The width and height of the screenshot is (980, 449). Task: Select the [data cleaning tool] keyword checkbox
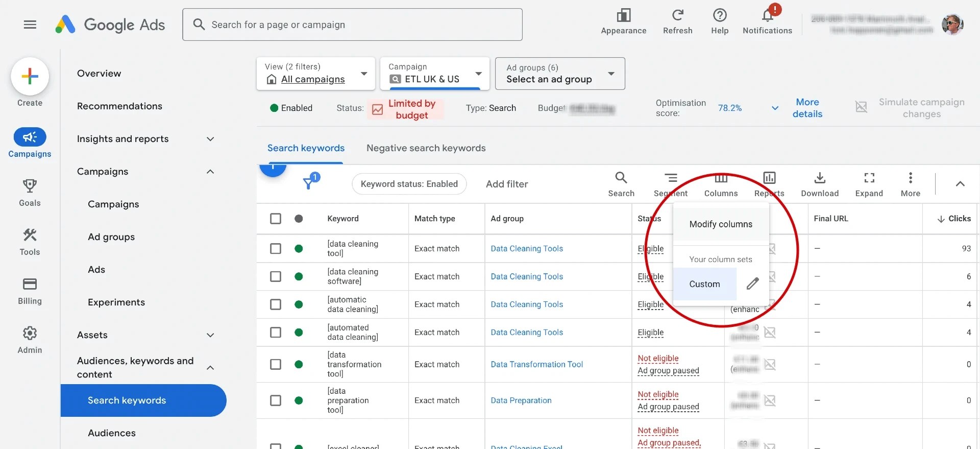tap(276, 249)
